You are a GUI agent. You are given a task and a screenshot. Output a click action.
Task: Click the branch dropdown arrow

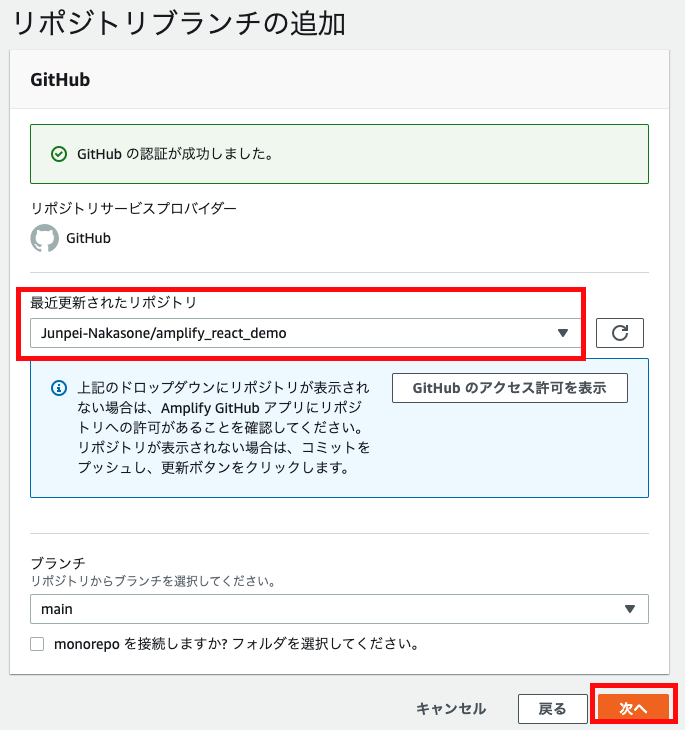tap(630, 609)
